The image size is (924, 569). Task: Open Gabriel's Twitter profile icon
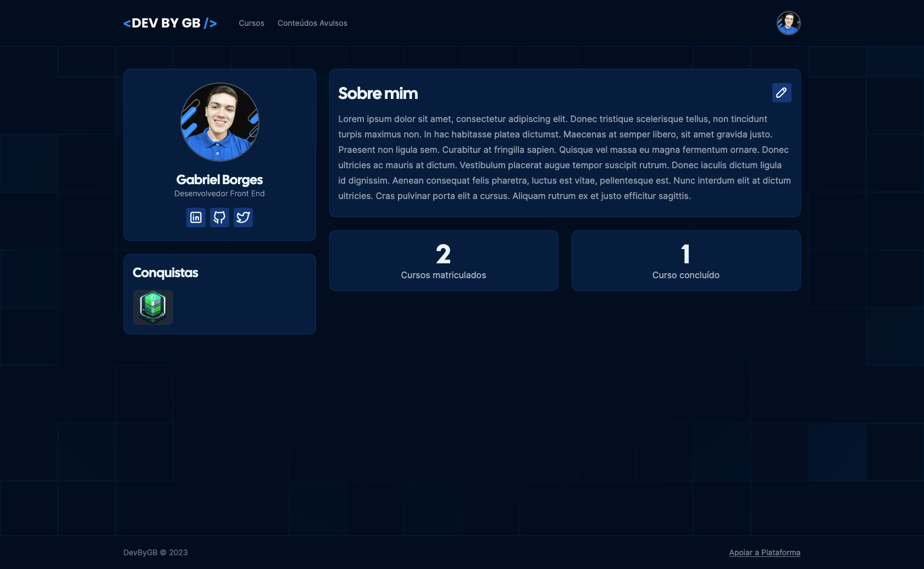point(243,217)
